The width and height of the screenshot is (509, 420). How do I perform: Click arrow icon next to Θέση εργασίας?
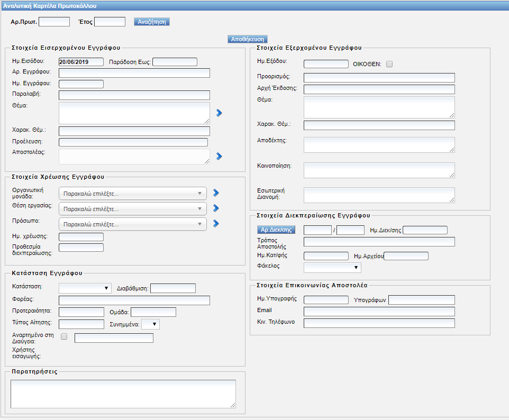pos(215,208)
